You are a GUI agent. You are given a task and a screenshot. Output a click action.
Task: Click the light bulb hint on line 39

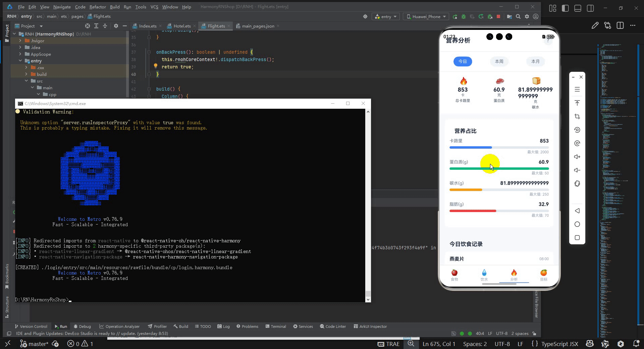point(156,66)
